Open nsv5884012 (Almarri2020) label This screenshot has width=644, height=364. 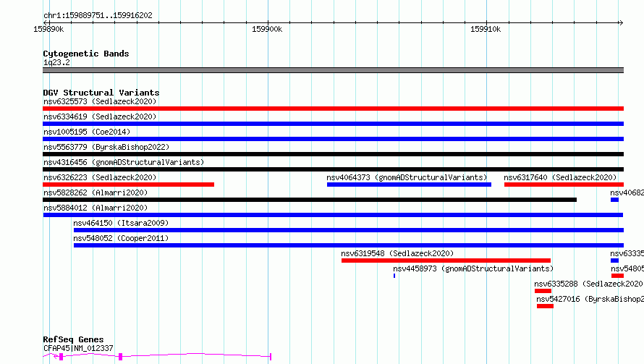(x=96, y=208)
